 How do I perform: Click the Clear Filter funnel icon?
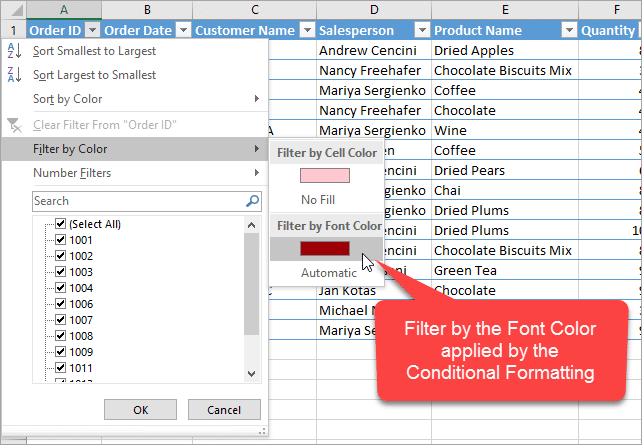14,125
